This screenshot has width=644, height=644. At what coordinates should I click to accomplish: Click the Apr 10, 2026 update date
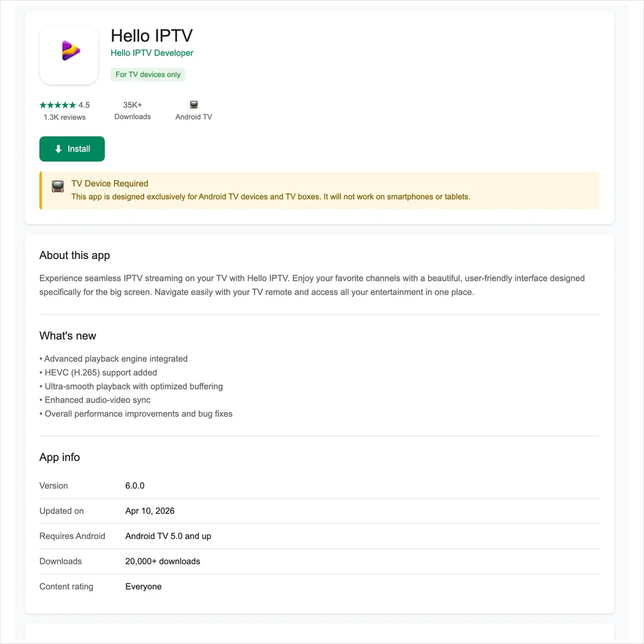click(150, 511)
